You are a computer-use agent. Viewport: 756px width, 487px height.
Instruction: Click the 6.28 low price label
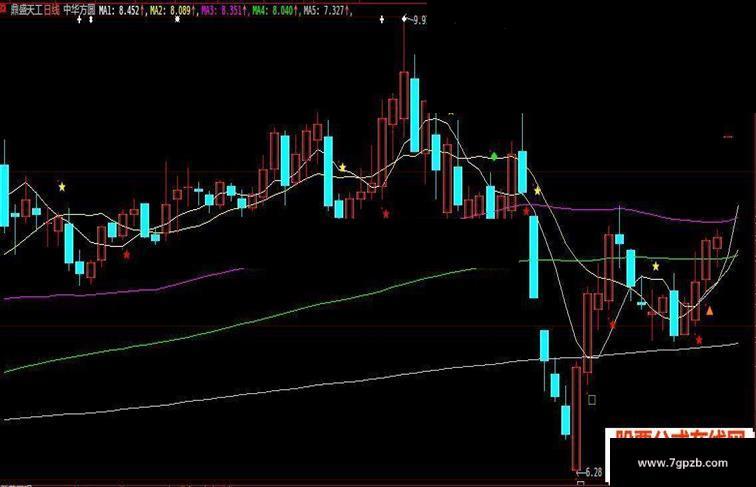[594, 472]
